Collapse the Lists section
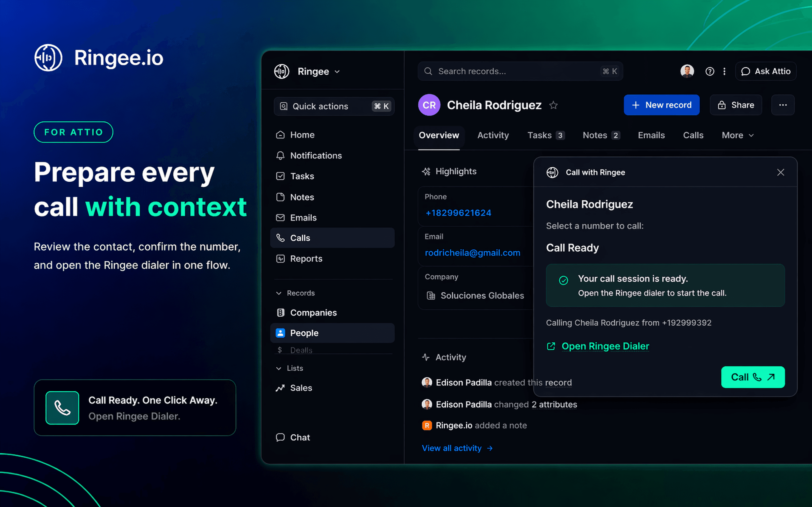 (279, 368)
